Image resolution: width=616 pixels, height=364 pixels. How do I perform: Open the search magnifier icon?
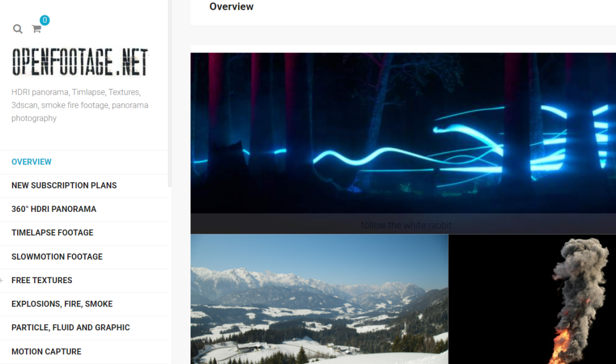coord(18,29)
